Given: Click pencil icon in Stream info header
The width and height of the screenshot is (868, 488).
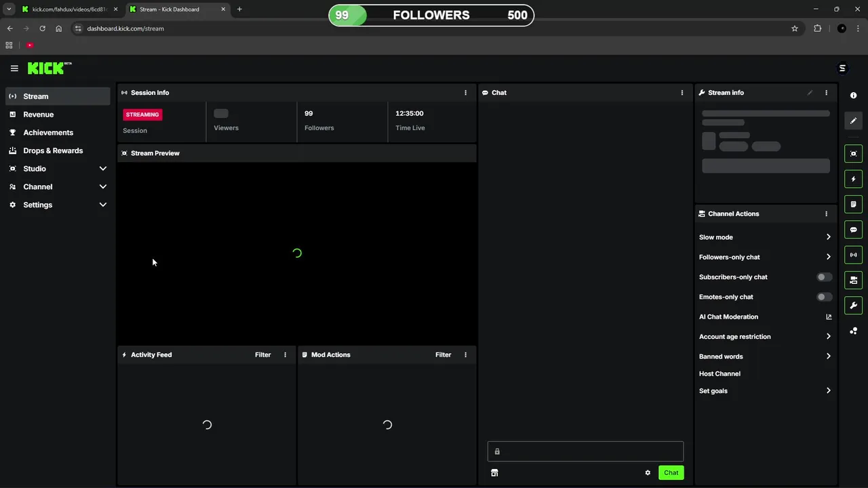Looking at the screenshot, I should click(810, 93).
